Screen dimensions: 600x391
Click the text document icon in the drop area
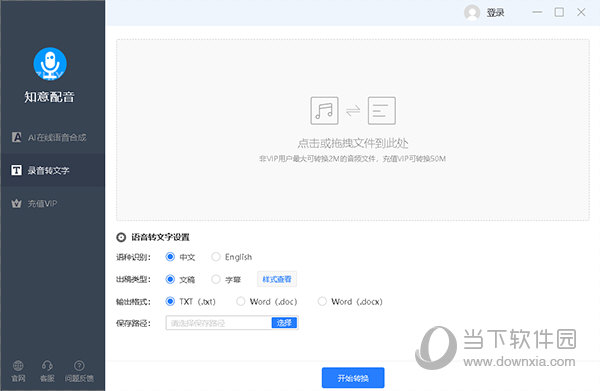(x=382, y=111)
